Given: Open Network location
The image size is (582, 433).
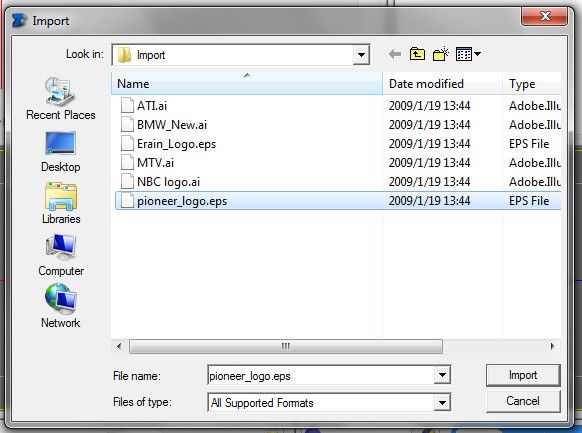Looking at the screenshot, I should pyautogui.click(x=61, y=306).
